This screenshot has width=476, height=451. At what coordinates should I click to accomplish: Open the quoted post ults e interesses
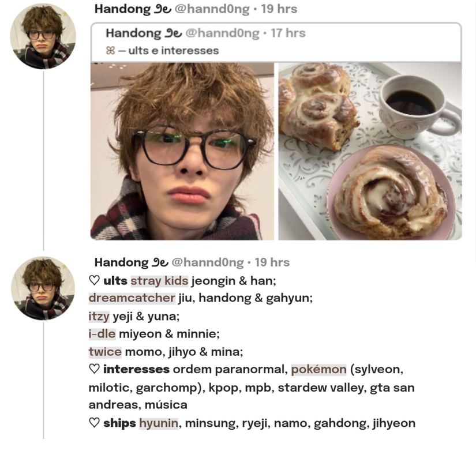coord(276,42)
